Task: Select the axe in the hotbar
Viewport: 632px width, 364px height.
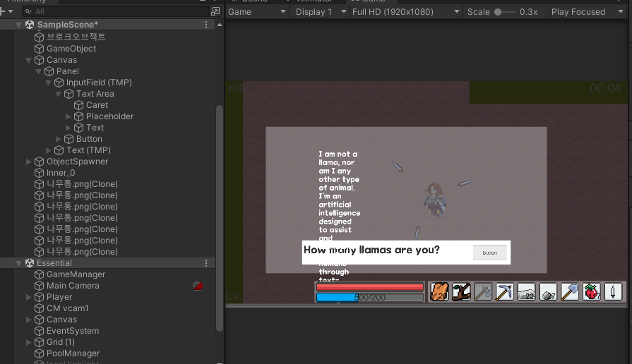Action: [x=483, y=291]
